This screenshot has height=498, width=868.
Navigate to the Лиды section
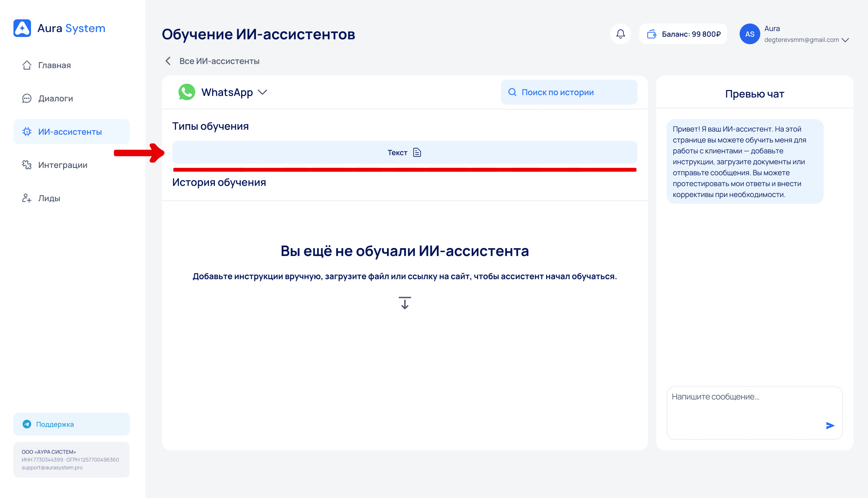pyautogui.click(x=49, y=198)
